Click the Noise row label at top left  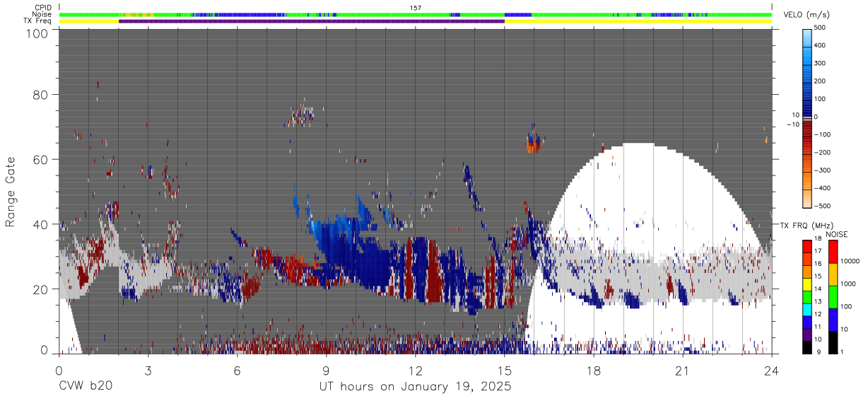pos(42,14)
